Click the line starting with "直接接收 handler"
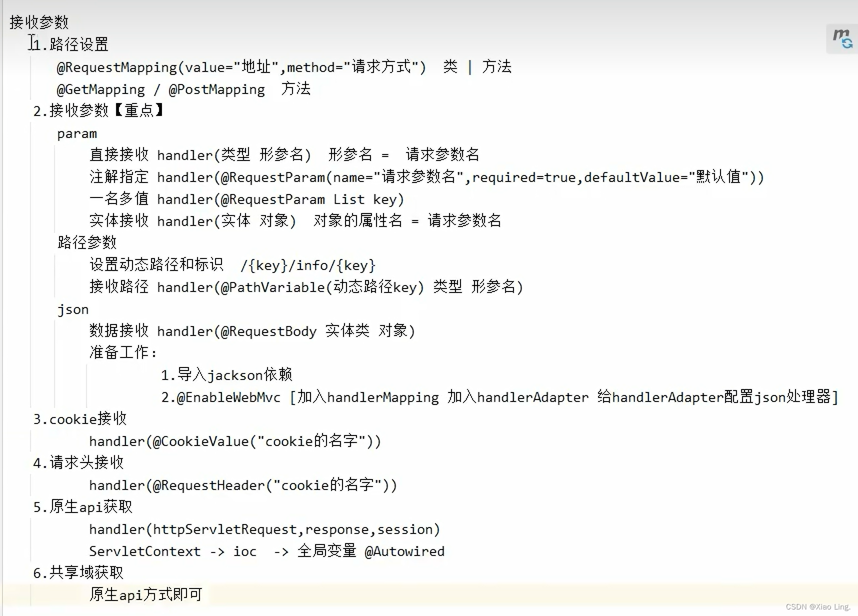The width and height of the screenshot is (858, 616). pos(284,155)
